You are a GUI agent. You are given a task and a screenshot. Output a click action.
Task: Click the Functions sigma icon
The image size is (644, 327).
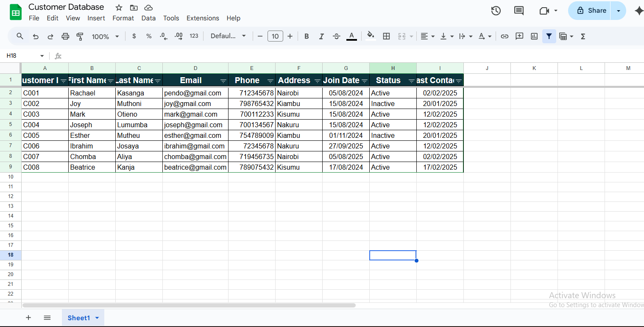[583, 36]
